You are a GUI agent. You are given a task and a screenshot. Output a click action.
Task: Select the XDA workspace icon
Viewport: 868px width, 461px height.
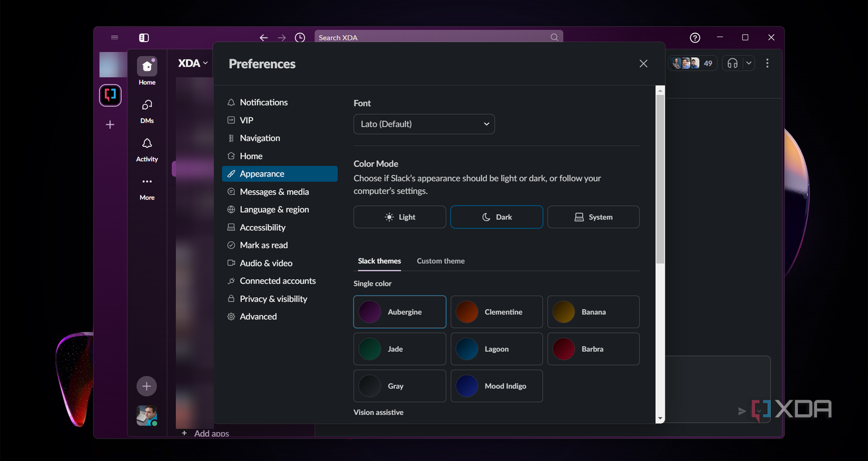pyautogui.click(x=110, y=95)
